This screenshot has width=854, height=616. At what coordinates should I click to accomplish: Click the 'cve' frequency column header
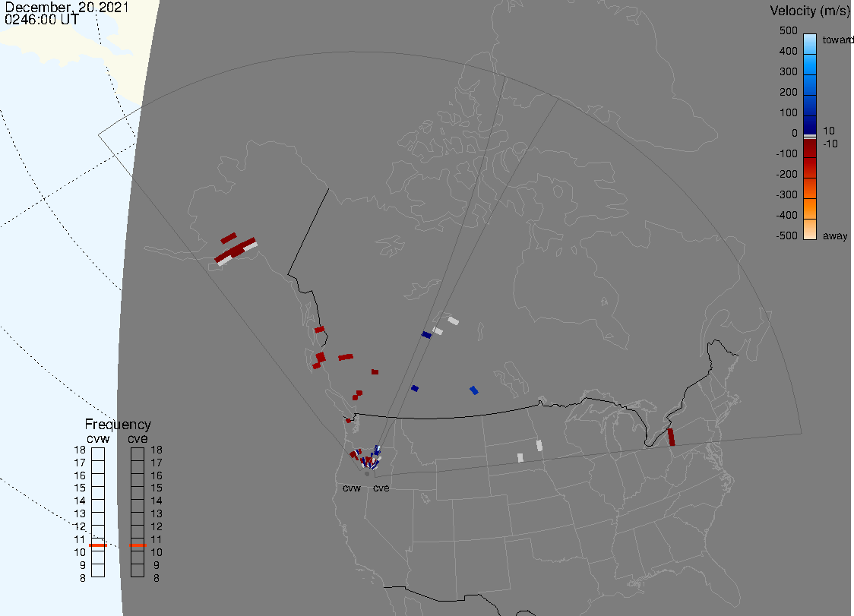(x=138, y=439)
